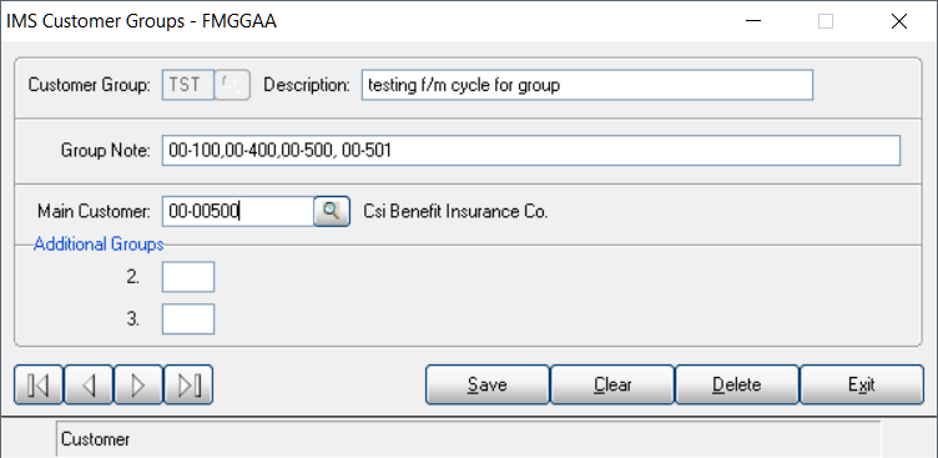The height and width of the screenshot is (458, 938).
Task: Open the Main Customer lookup magnifier
Action: click(332, 212)
